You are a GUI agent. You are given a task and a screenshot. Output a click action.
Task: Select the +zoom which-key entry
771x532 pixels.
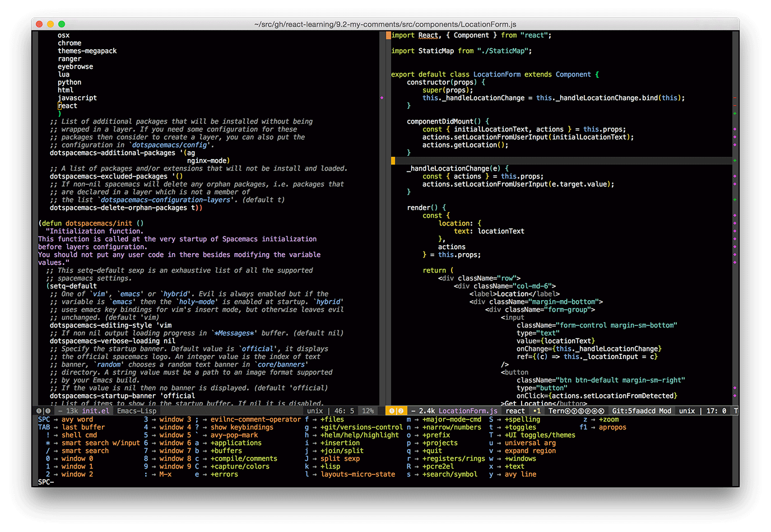point(609,419)
